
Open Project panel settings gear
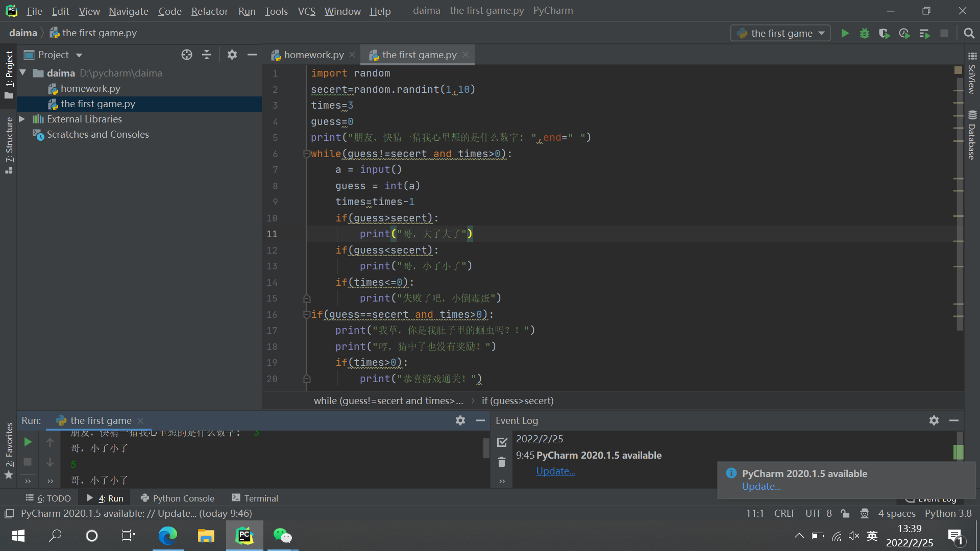click(x=232, y=55)
